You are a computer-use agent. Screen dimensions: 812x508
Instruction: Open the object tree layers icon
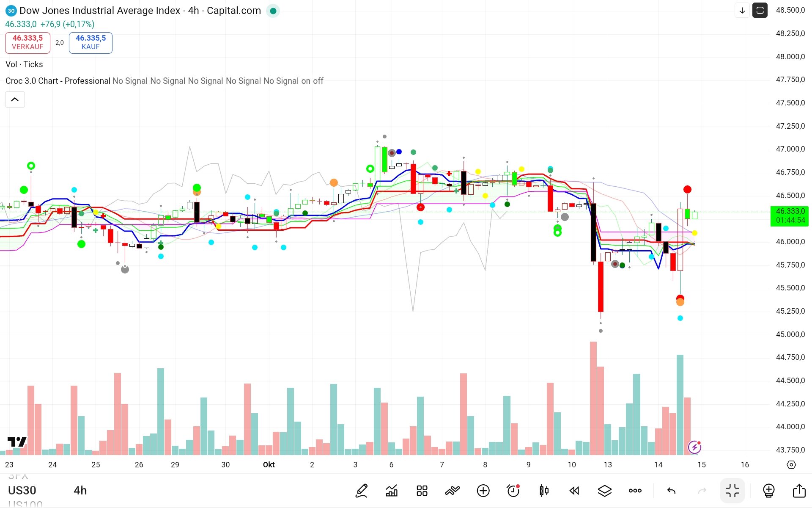604,491
